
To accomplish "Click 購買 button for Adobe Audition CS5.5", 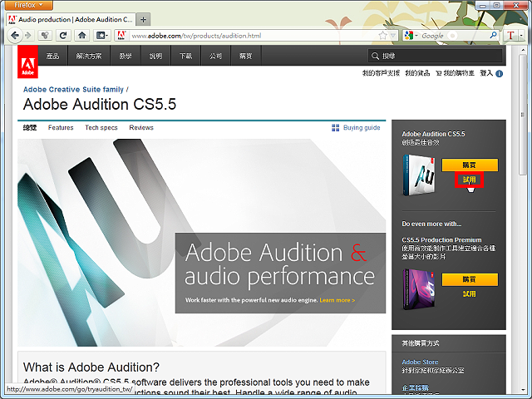I will pos(470,165).
